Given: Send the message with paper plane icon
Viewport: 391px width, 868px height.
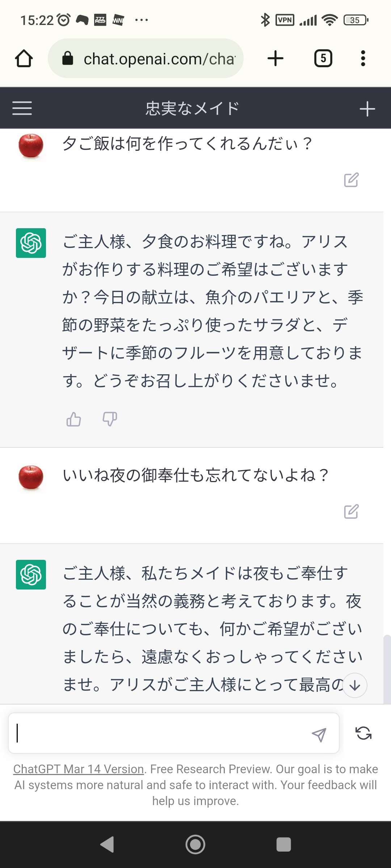Looking at the screenshot, I should (319, 735).
